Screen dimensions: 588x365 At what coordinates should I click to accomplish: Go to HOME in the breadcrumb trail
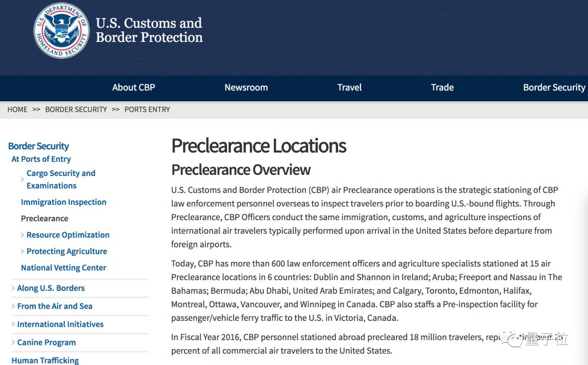[x=17, y=109]
